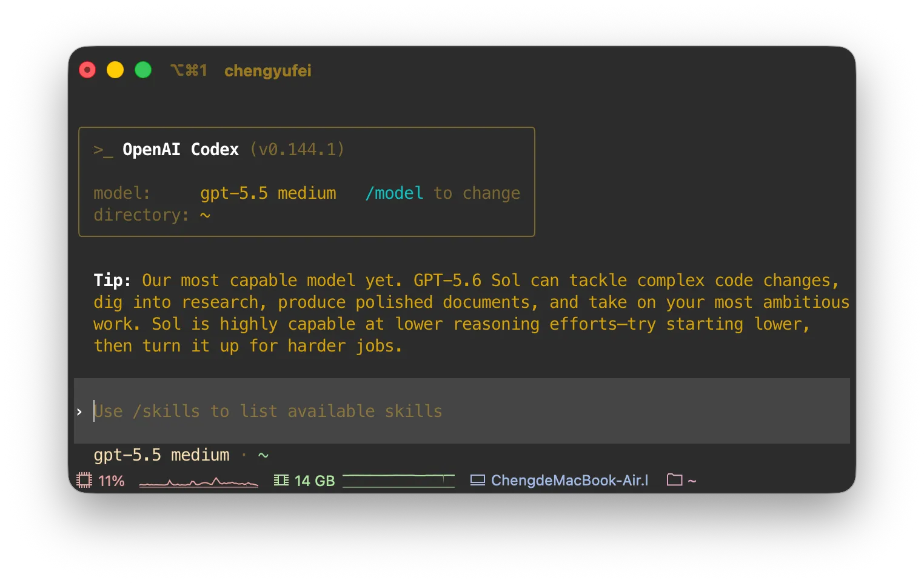Click the input prompt chevron arrow
Image resolution: width=924 pixels, height=583 pixels.
[x=79, y=412]
